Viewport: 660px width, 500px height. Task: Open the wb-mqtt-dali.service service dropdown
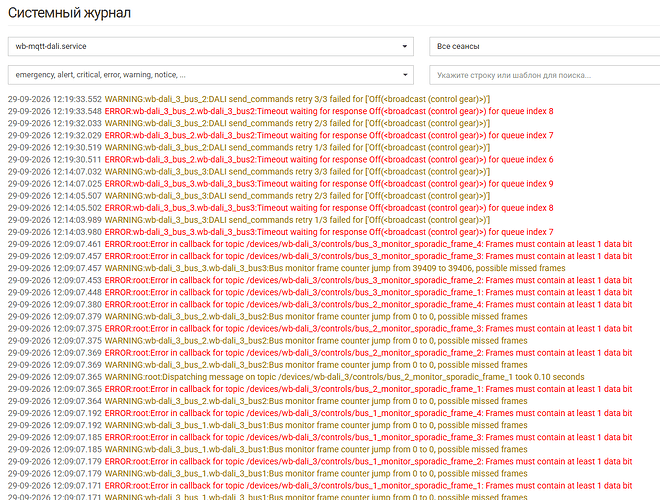pyautogui.click(x=210, y=46)
